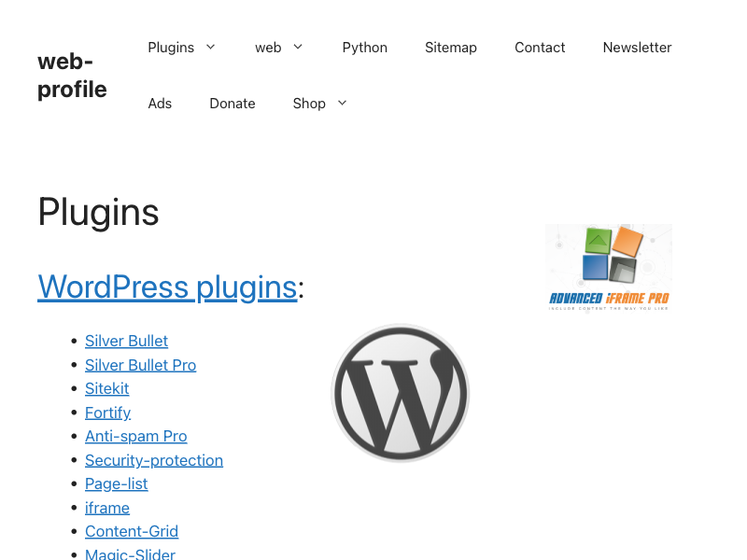The image size is (747, 560).
Task: Open the web-profile site title link
Action: [72, 76]
